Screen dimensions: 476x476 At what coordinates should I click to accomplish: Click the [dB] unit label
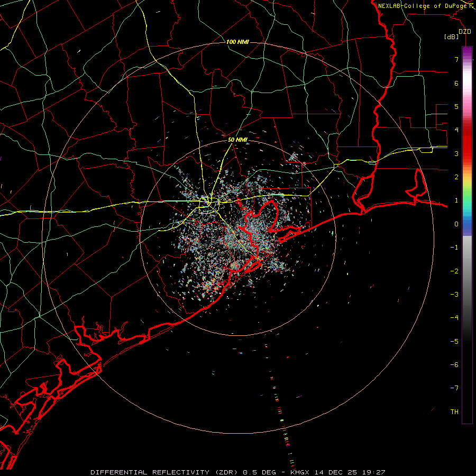coord(452,37)
